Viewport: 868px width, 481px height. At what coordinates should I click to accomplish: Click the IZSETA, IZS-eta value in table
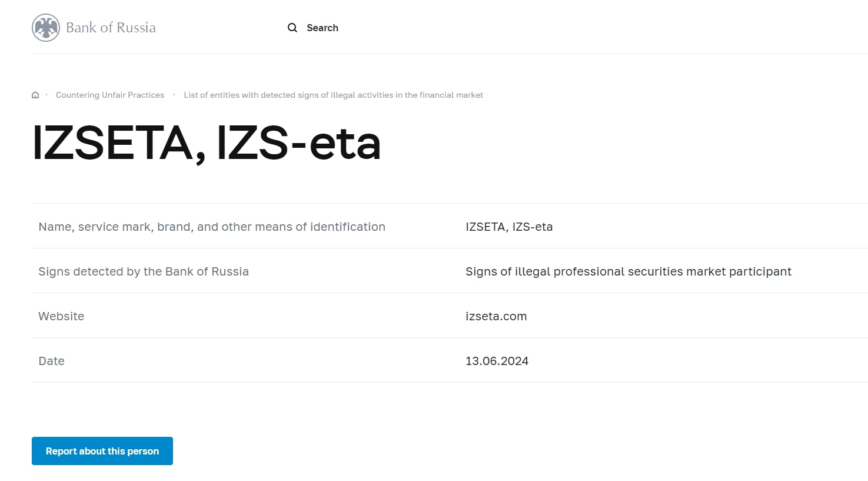[509, 227]
